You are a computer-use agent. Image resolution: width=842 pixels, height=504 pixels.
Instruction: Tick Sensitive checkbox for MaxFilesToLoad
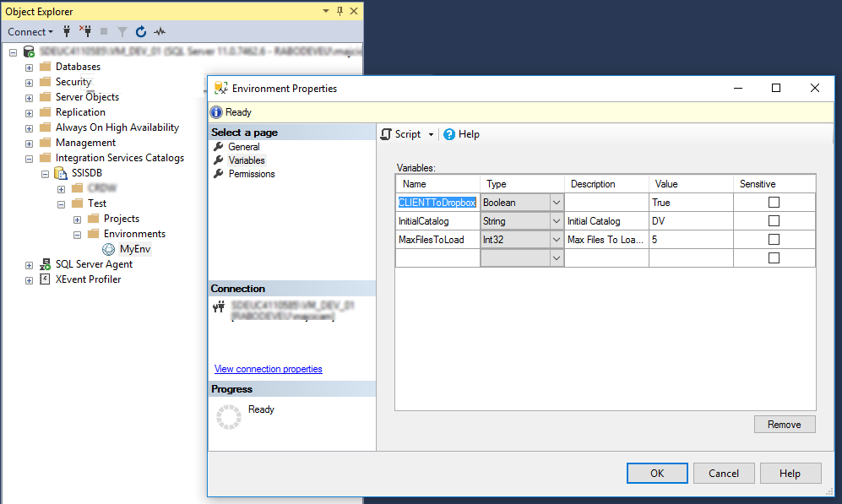(774, 240)
